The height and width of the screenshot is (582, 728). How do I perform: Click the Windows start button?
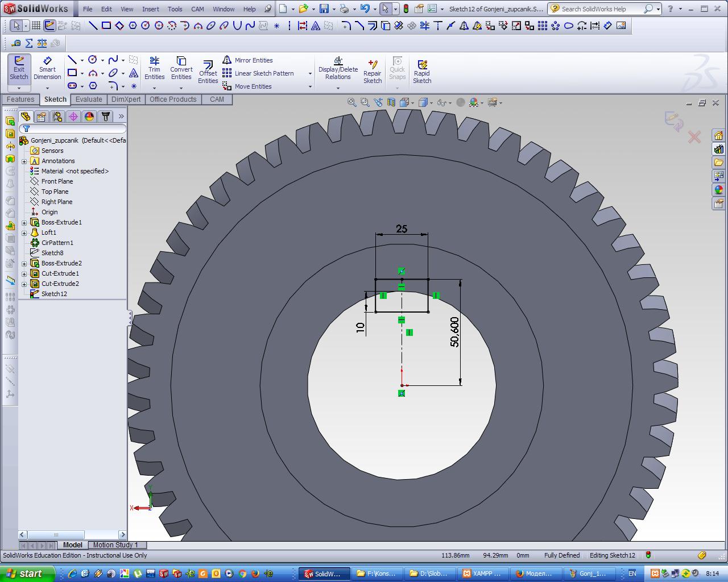pyautogui.click(x=27, y=573)
